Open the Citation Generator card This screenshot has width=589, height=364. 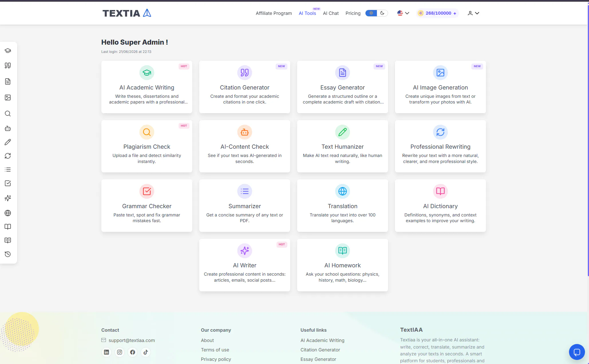tap(245, 87)
